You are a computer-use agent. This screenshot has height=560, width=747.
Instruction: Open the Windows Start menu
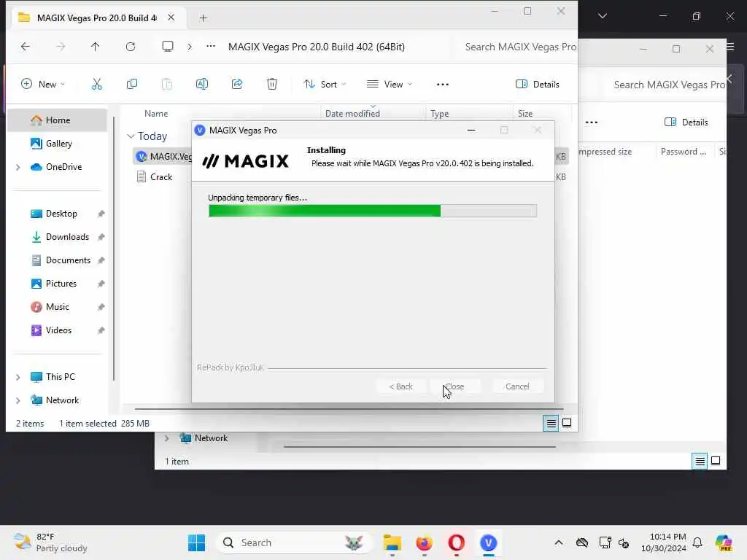click(x=196, y=542)
